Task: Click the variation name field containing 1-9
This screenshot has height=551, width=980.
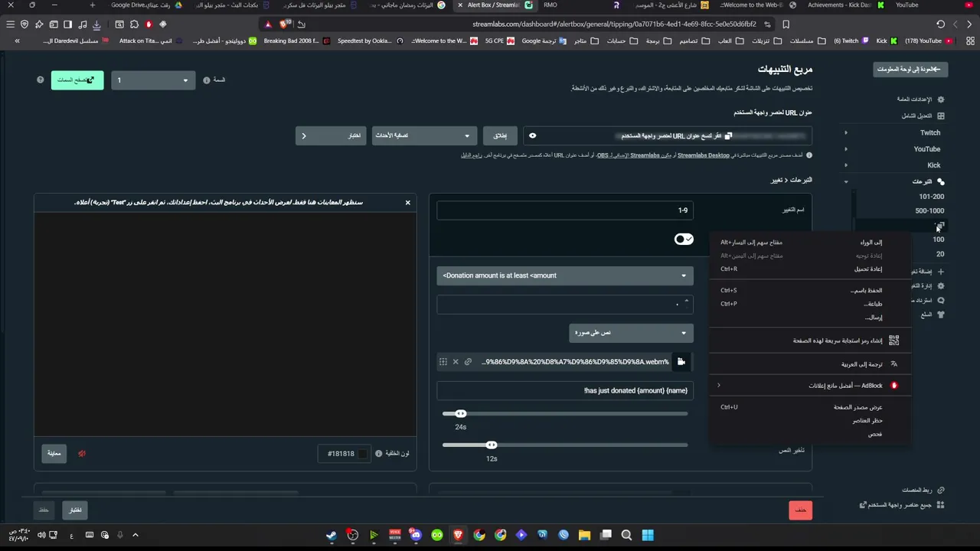Action: click(x=565, y=210)
